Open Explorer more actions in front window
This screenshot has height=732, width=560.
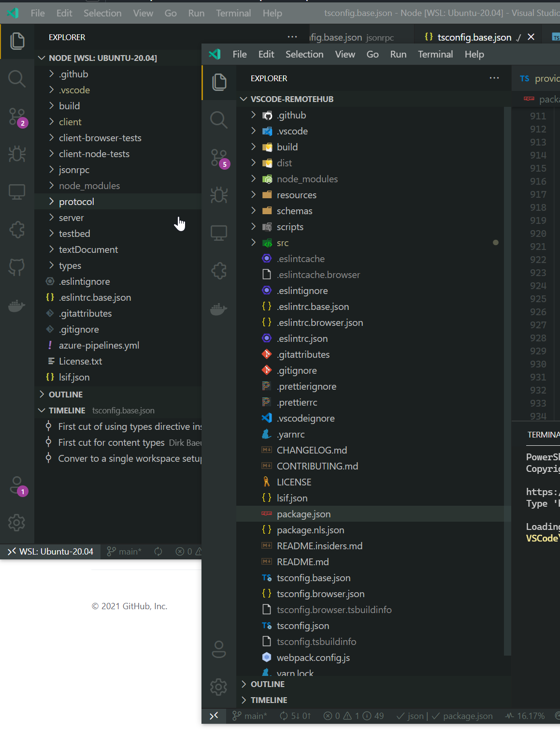(x=494, y=78)
